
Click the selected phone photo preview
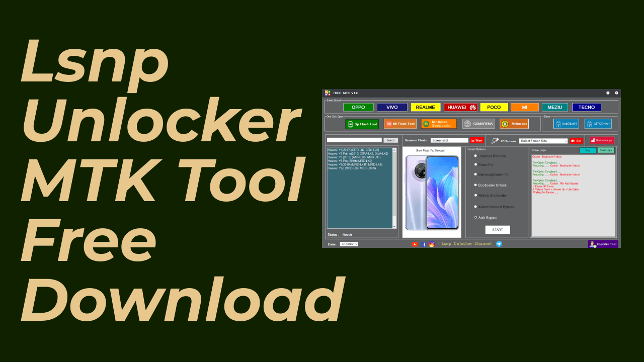click(x=432, y=192)
